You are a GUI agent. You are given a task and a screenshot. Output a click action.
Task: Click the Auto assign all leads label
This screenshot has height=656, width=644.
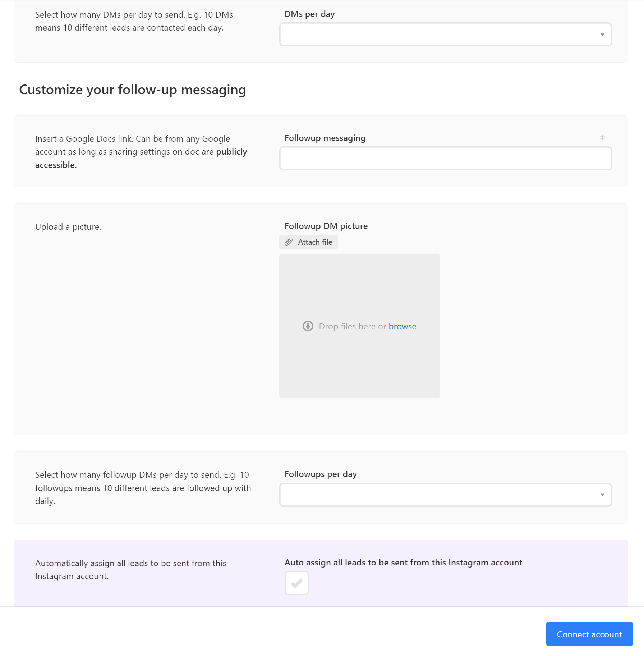point(403,563)
